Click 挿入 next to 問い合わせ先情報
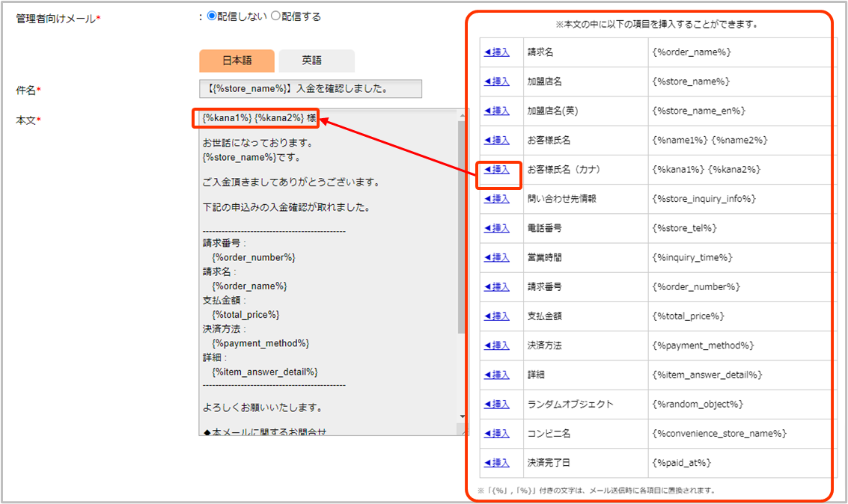The height and width of the screenshot is (504, 848). (497, 199)
